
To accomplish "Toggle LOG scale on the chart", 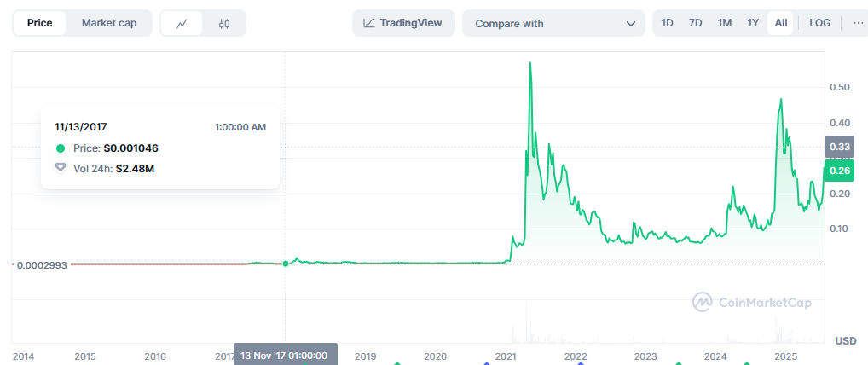I will coord(819,23).
